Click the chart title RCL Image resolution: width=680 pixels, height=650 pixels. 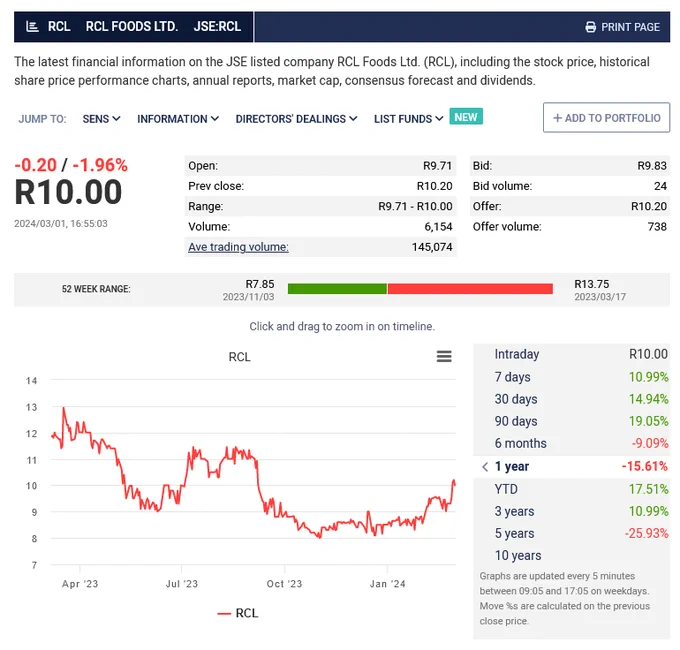239,357
